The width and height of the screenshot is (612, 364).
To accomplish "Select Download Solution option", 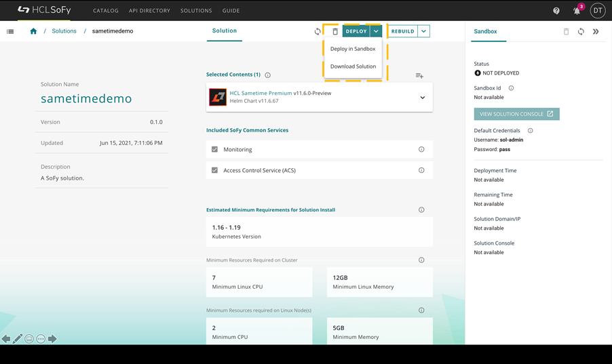I will (x=353, y=66).
